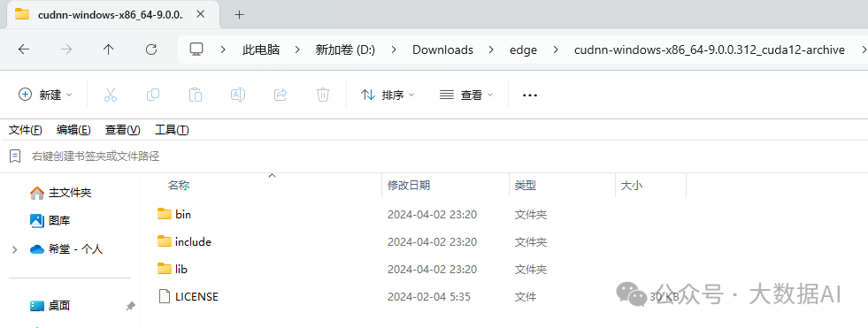868x328 pixels.
Task: Sort by 名称 column header
Action: (x=179, y=186)
